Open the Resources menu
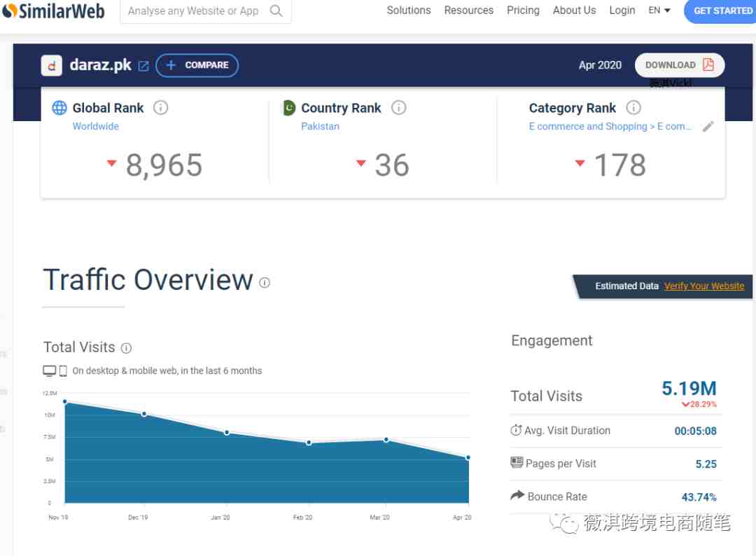 pyautogui.click(x=468, y=10)
